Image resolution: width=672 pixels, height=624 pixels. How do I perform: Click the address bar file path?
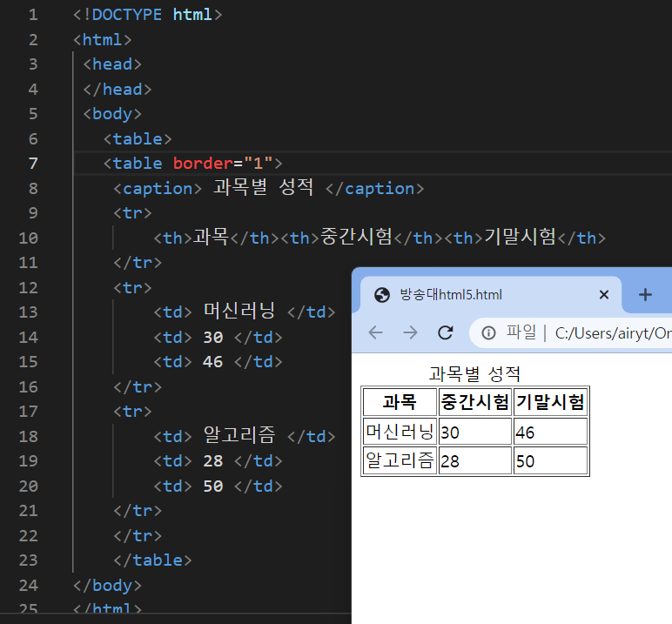(613, 333)
